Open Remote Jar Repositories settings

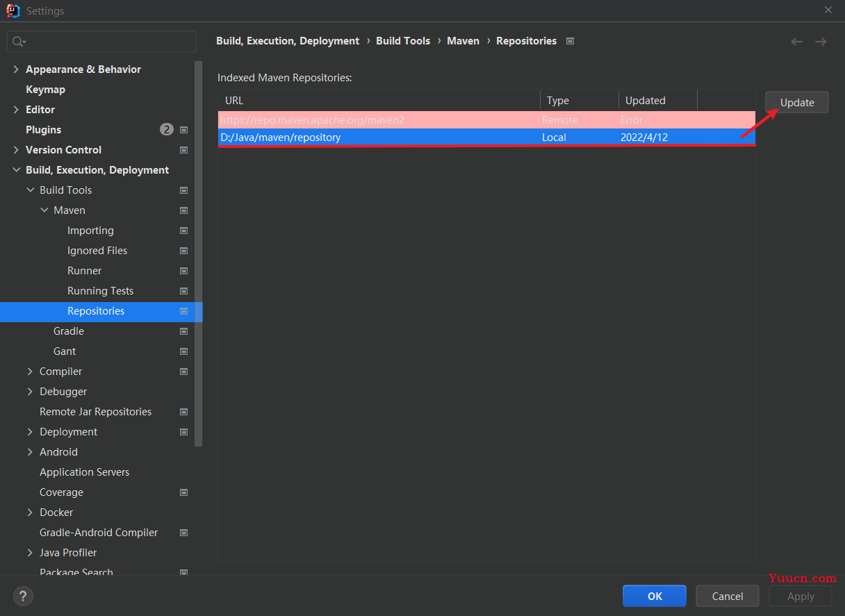tap(95, 412)
